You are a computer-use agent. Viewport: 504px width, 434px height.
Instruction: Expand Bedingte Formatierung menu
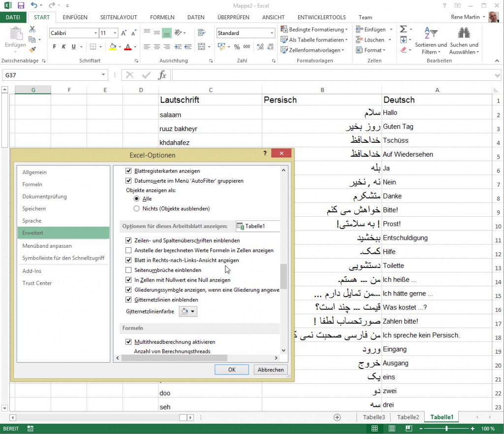click(314, 29)
